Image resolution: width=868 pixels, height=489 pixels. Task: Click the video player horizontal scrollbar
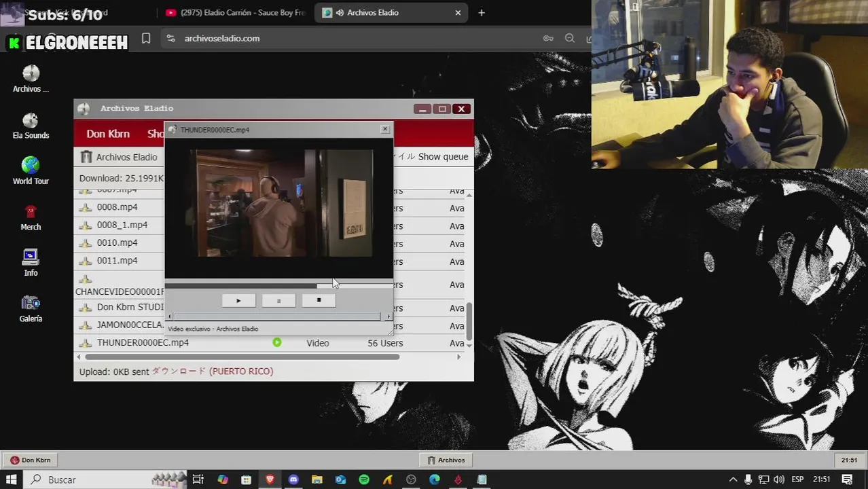277,316
